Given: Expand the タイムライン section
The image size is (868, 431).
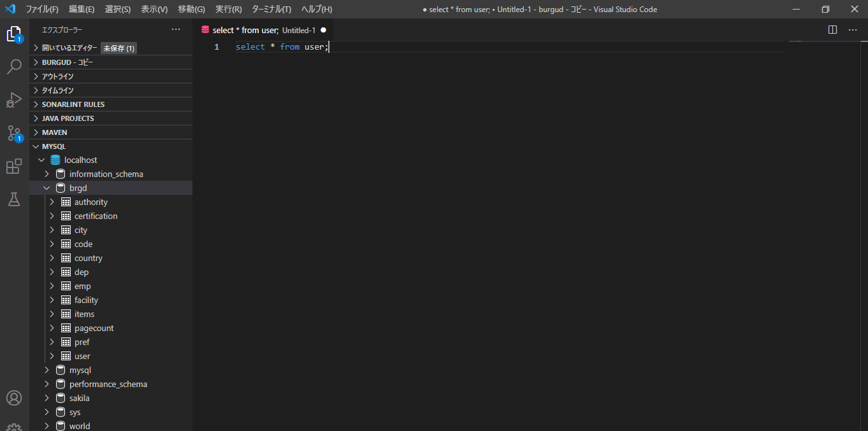Looking at the screenshot, I should (x=111, y=90).
